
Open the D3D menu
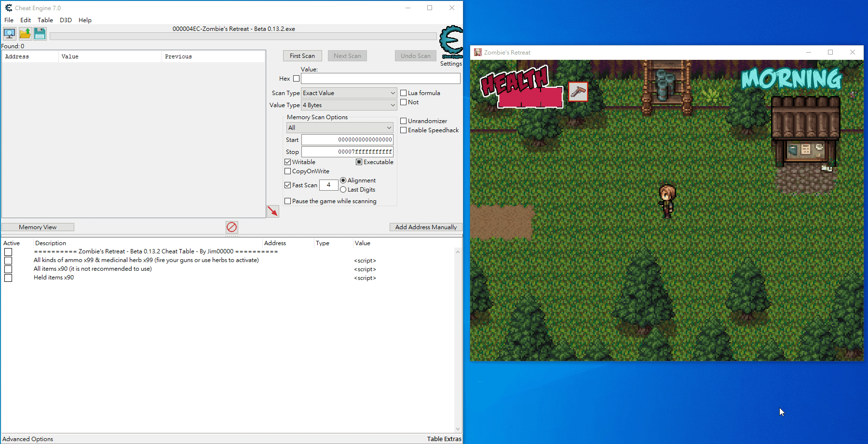(x=66, y=20)
